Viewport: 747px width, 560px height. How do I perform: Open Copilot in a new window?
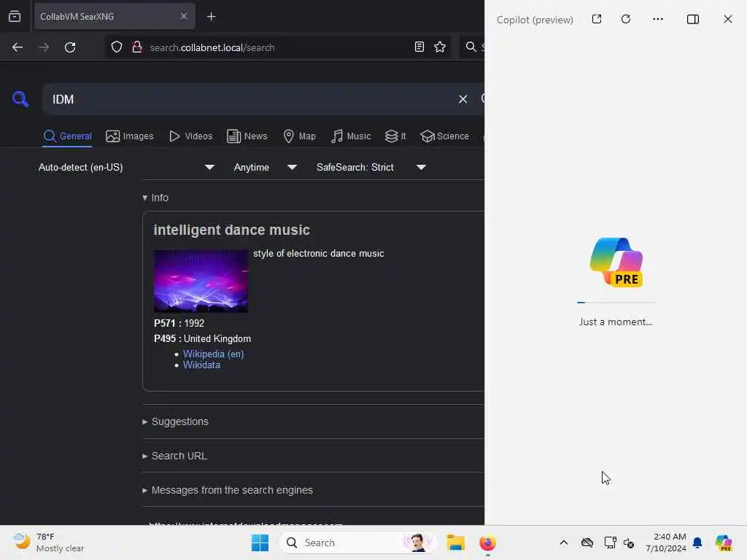[x=597, y=19]
